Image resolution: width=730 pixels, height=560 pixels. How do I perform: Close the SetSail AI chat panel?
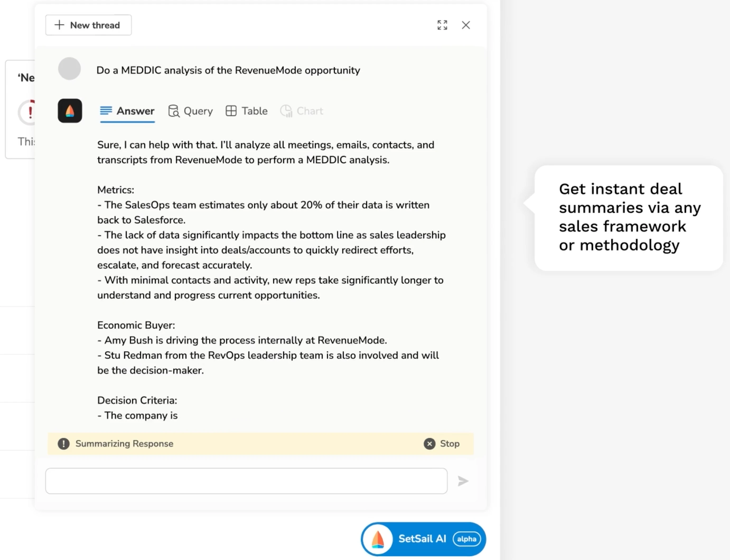click(x=466, y=25)
